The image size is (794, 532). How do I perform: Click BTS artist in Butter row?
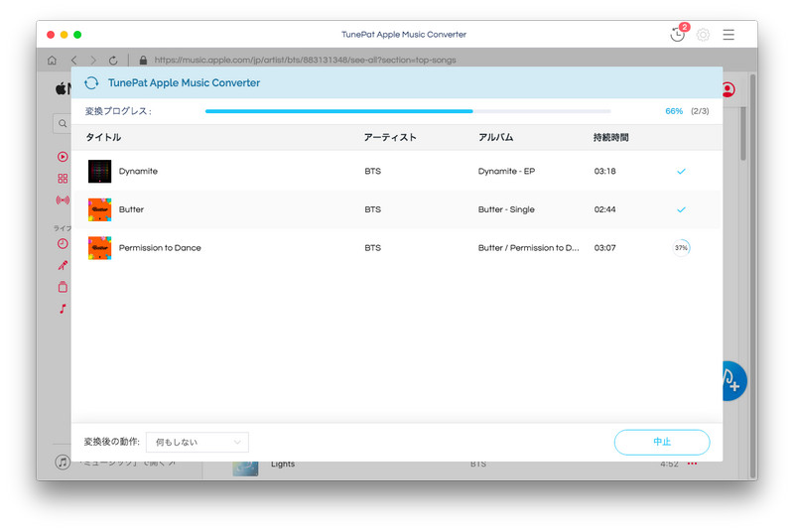coord(373,209)
